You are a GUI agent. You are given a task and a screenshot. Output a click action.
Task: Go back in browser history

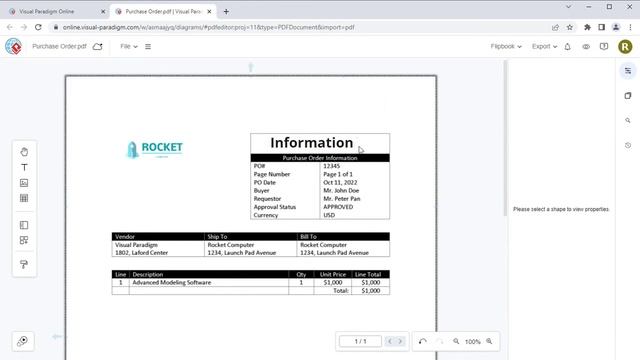point(10,27)
